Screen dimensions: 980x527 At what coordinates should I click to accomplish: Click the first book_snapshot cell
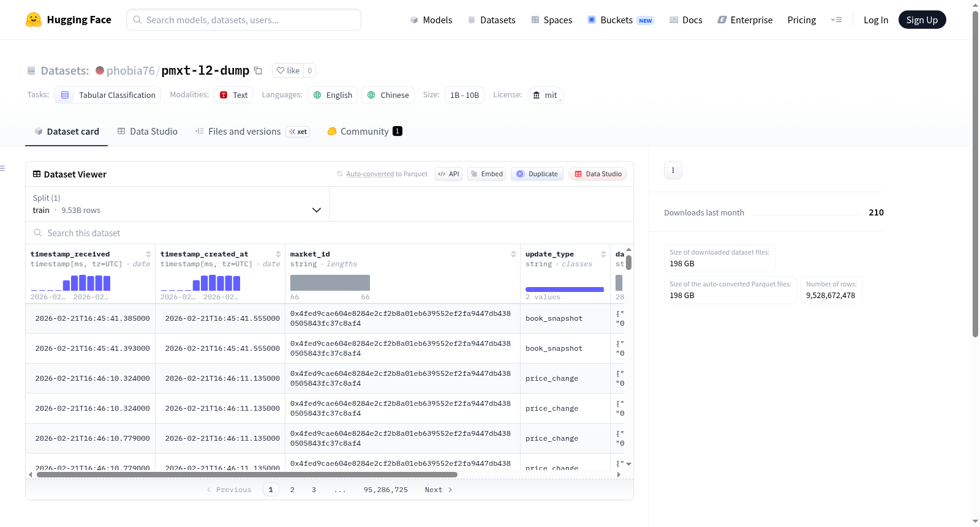[x=565, y=318]
